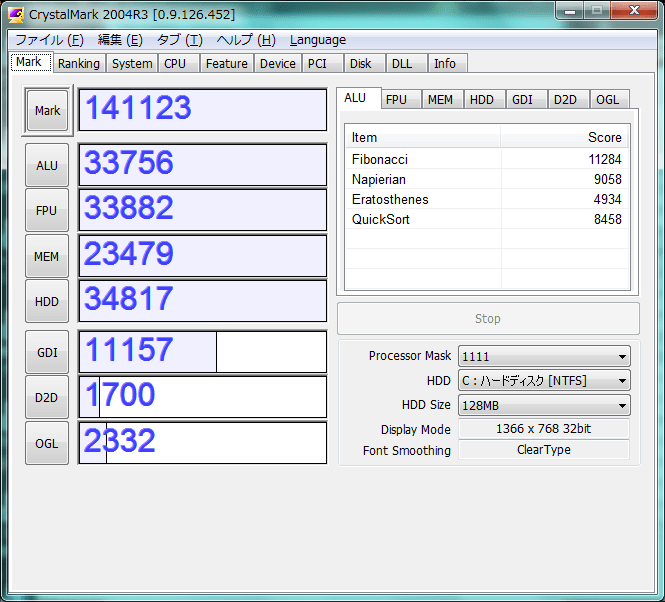The height and width of the screenshot is (602, 665).
Task: Click the Stop button
Action: 488,319
